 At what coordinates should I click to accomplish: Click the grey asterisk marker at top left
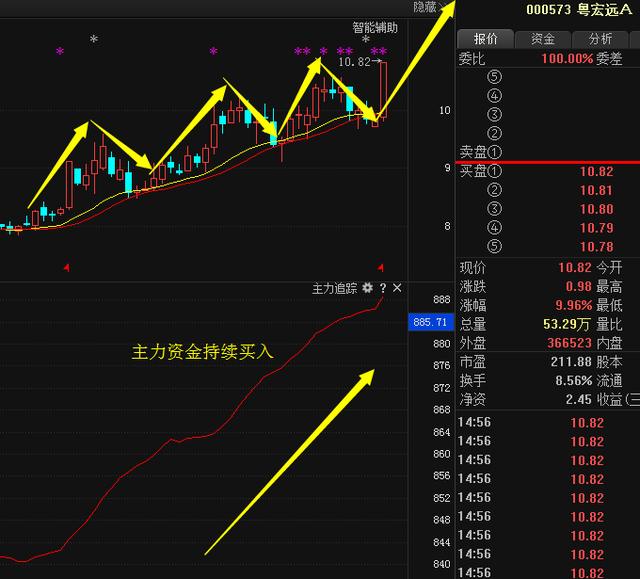tap(94, 40)
